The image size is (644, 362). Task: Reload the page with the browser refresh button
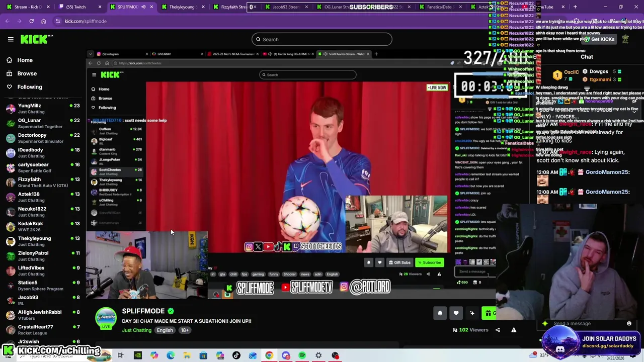click(x=31, y=21)
